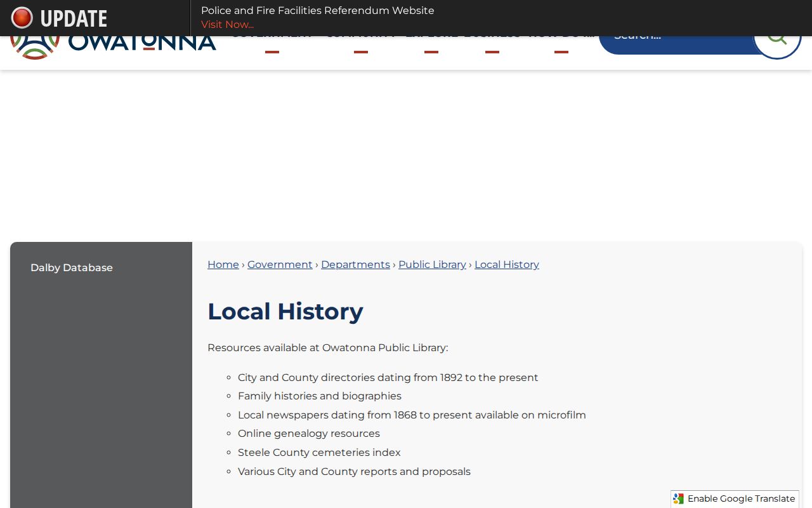This screenshot has height=508, width=812.
Task: Click the Google Translate logo icon
Action: tap(679, 499)
